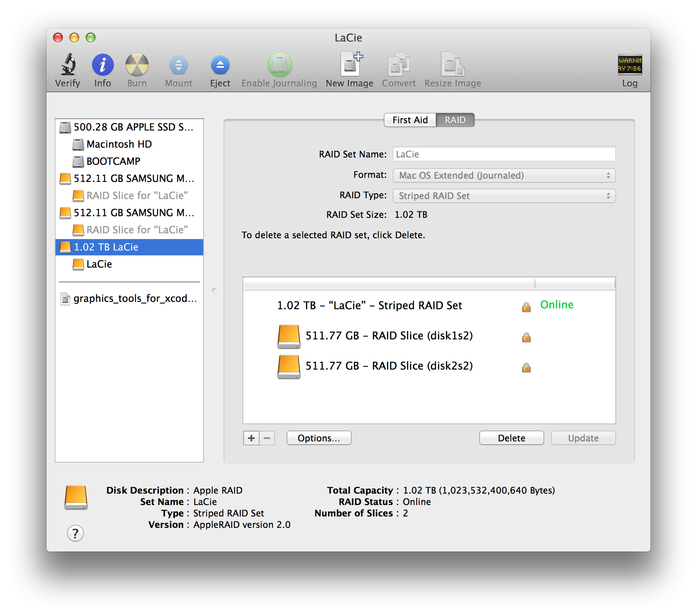Viewport: 697px width, 616px height.
Task: Click the Burn toolbar icon
Action: [137, 65]
